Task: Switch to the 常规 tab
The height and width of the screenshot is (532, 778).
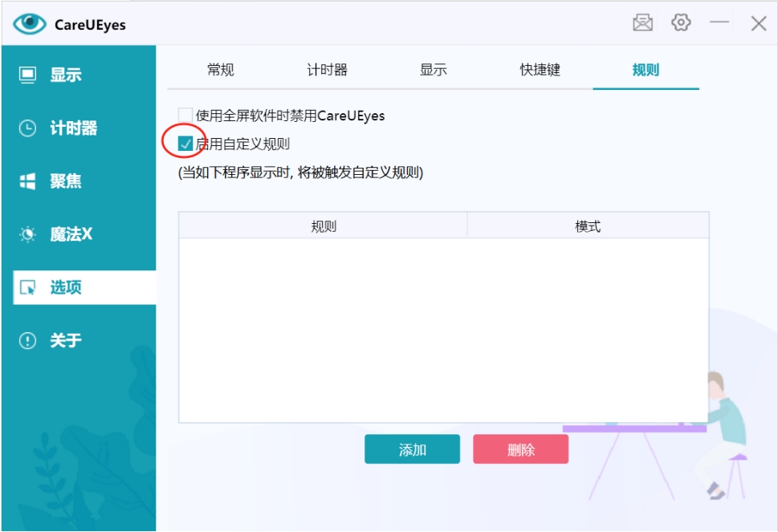Action: [x=218, y=70]
